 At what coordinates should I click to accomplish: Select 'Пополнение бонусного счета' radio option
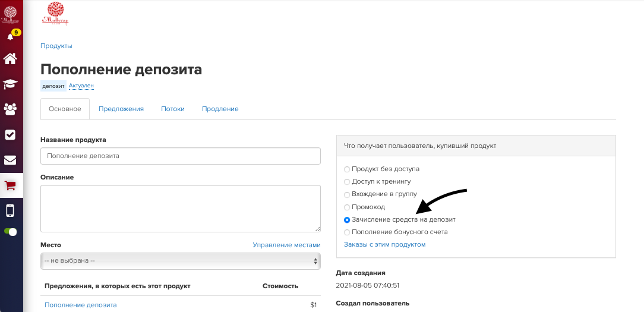(x=347, y=232)
